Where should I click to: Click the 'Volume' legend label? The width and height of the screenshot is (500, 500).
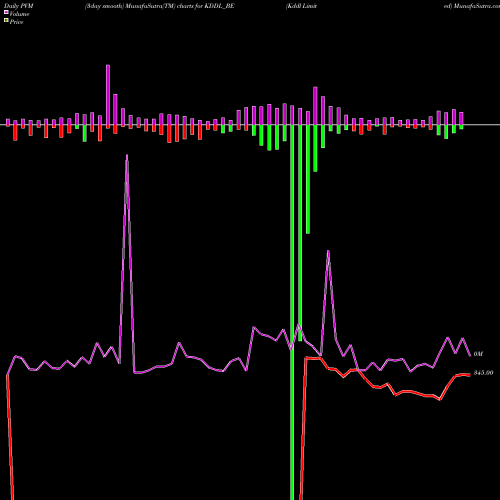tap(19, 14)
